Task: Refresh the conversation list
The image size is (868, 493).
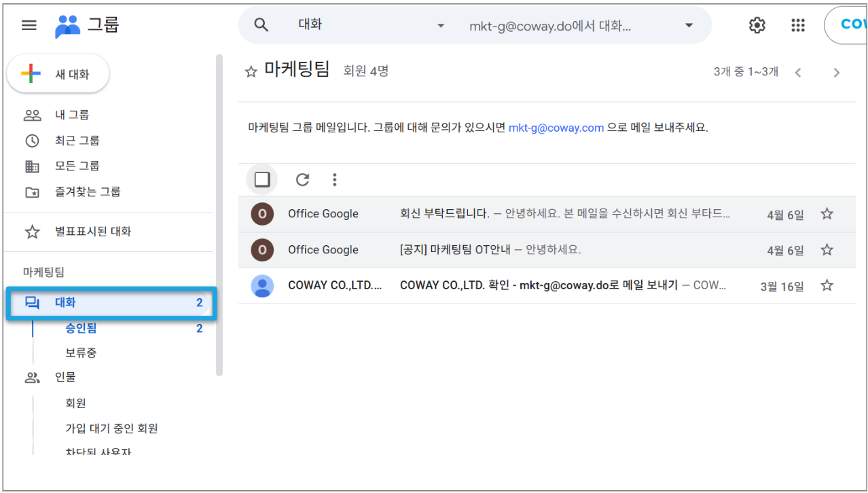Action: 302,179
